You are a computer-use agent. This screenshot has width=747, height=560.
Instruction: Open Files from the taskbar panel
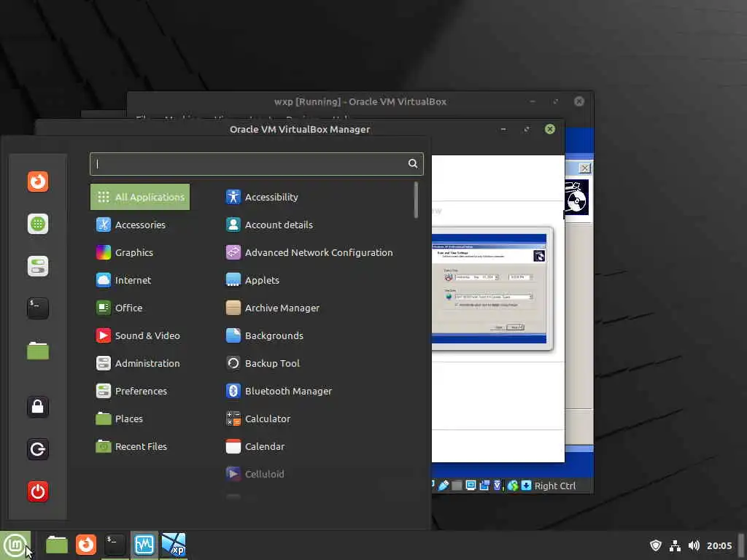(57, 545)
